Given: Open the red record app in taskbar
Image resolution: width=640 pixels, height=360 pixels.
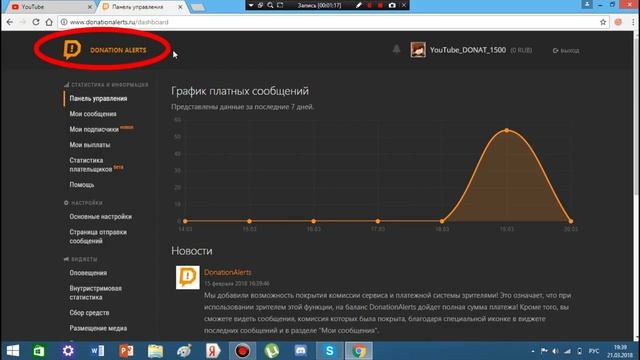Looking at the screenshot, I should 242,351.
